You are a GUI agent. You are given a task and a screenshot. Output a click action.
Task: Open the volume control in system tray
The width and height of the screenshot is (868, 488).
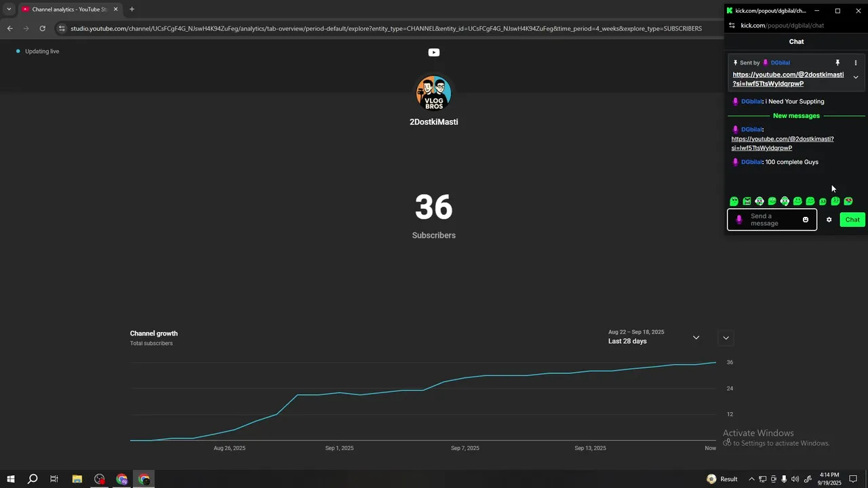(795, 479)
